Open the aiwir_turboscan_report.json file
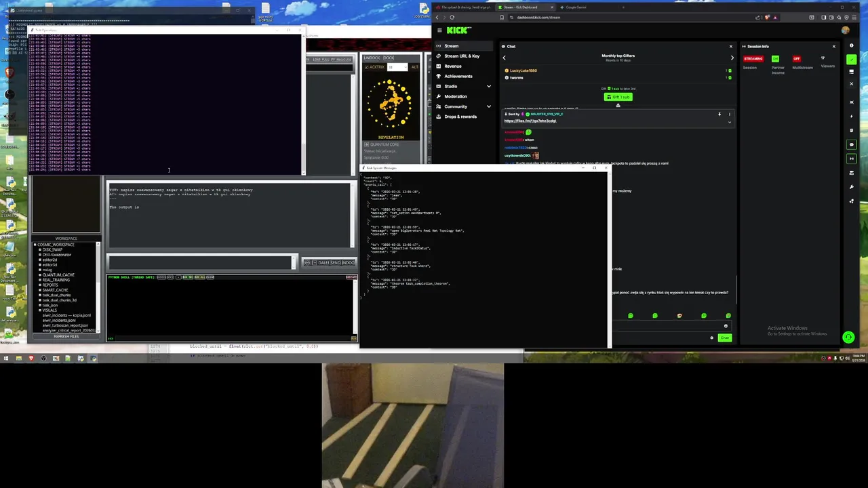Image resolution: width=868 pixels, height=488 pixels. pyautogui.click(x=65, y=325)
